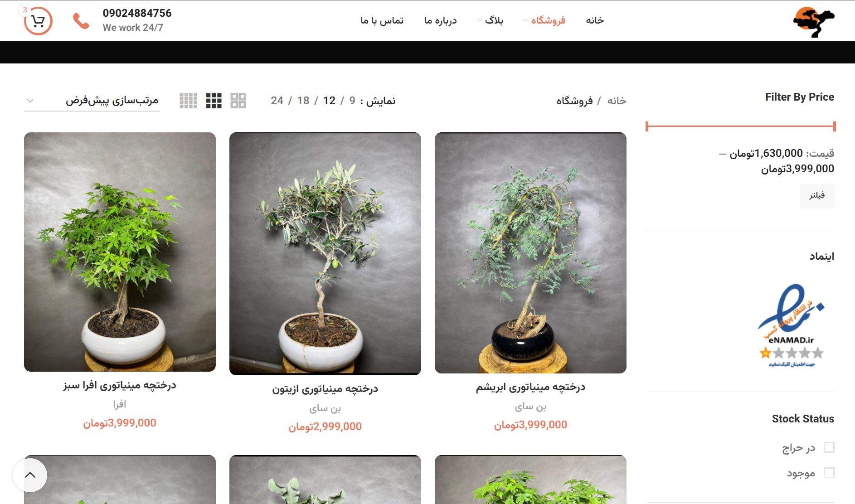The width and height of the screenshot is (855, 504).
Task: Open the eNAMAD trust badge
Action: click(x=791, y=325)
